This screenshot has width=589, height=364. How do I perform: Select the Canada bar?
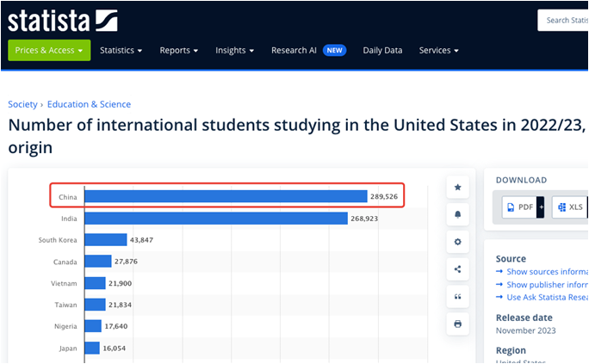point(98,262)
